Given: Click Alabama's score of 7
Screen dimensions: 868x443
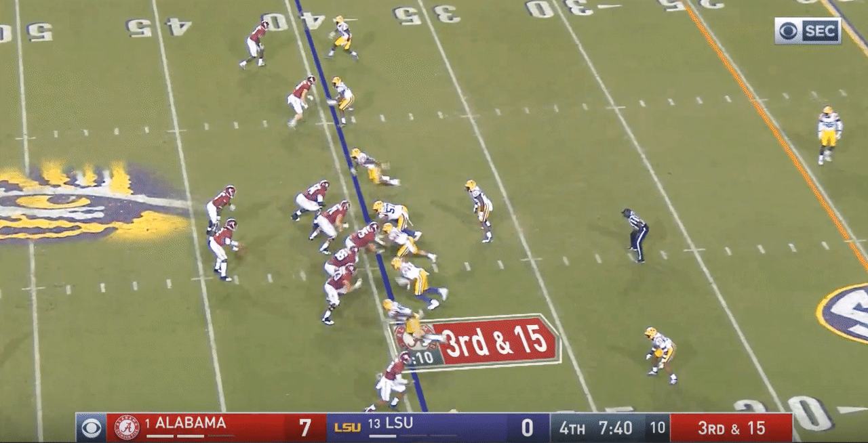Looking at the screenshot, I should click(x=306, y=427).
